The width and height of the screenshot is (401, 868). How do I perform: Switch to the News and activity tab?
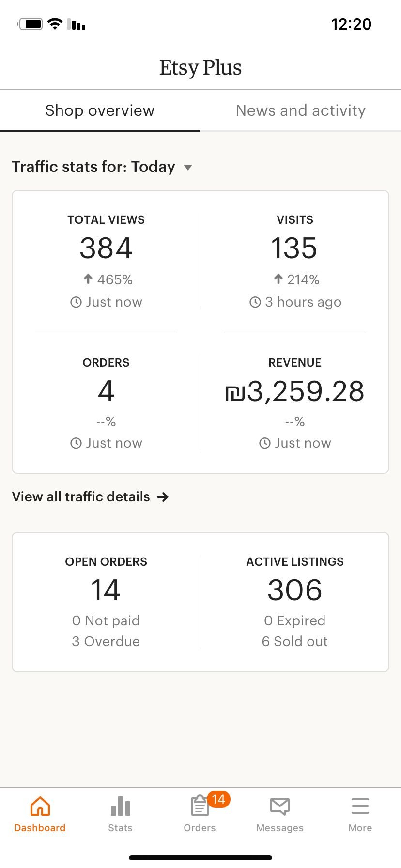point(300,110)
